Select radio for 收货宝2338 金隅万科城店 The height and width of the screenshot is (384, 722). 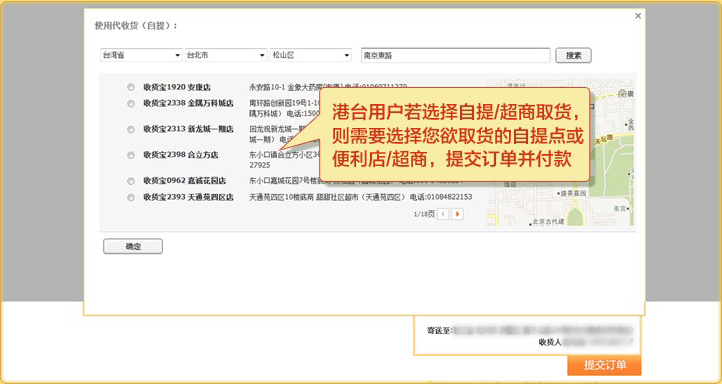click(x=131, y=104)
